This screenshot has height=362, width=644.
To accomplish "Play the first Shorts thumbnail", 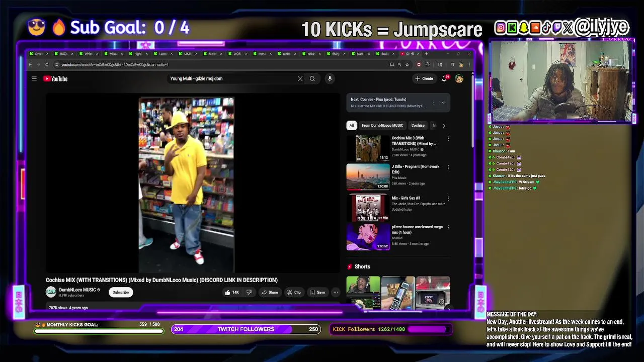I will pos(363,292).
